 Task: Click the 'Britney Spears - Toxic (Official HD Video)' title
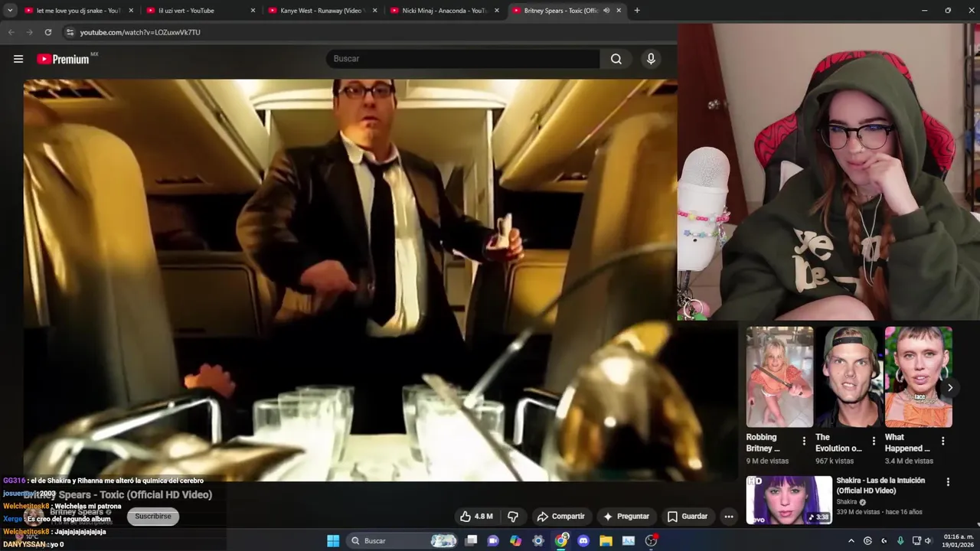click(117, 494)
